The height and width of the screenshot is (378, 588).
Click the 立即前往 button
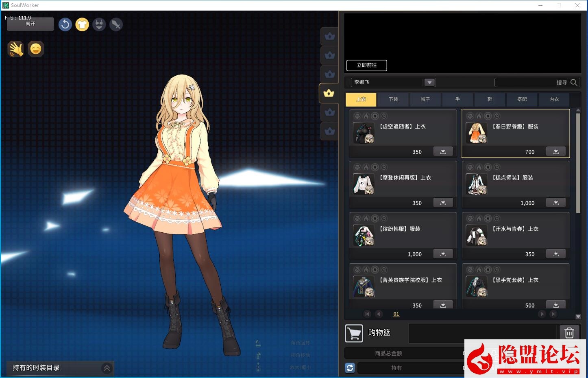click(367, 65)
